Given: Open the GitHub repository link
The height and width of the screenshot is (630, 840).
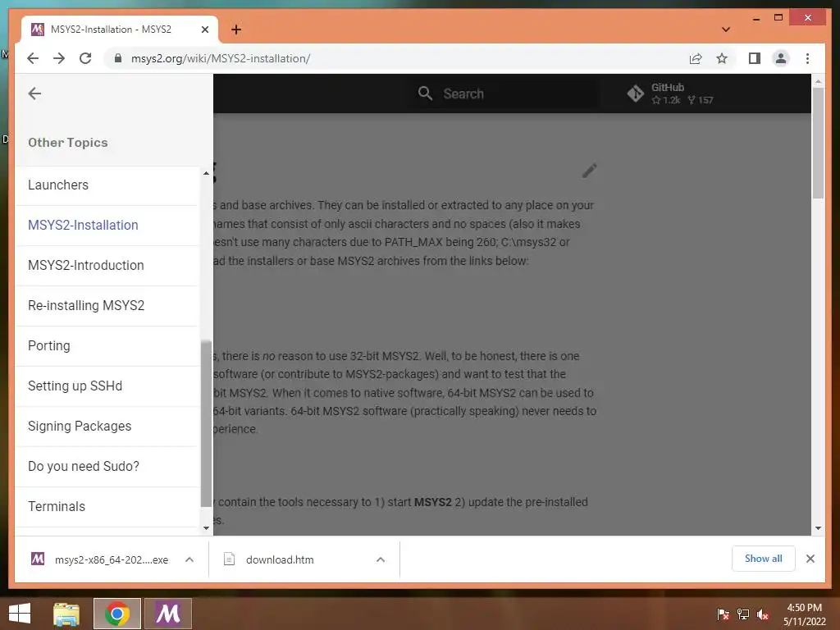Looking at the screenshot, I should (671, 94).
